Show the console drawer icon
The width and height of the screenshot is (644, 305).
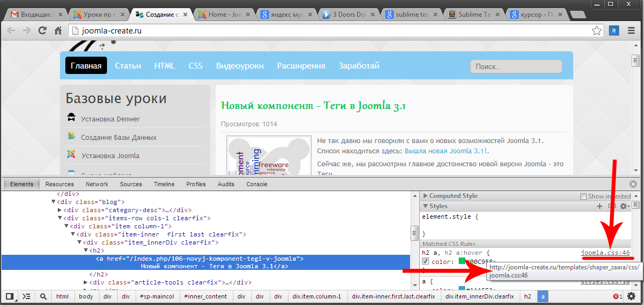tap(26, 296)
